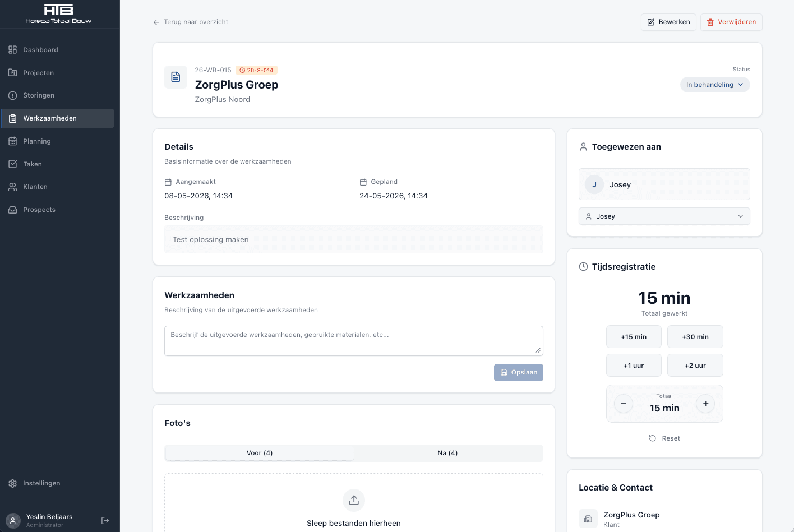The height and width of the screenshot is (532, 794).
Task: Reset the registered time
Action: (664, 438)
